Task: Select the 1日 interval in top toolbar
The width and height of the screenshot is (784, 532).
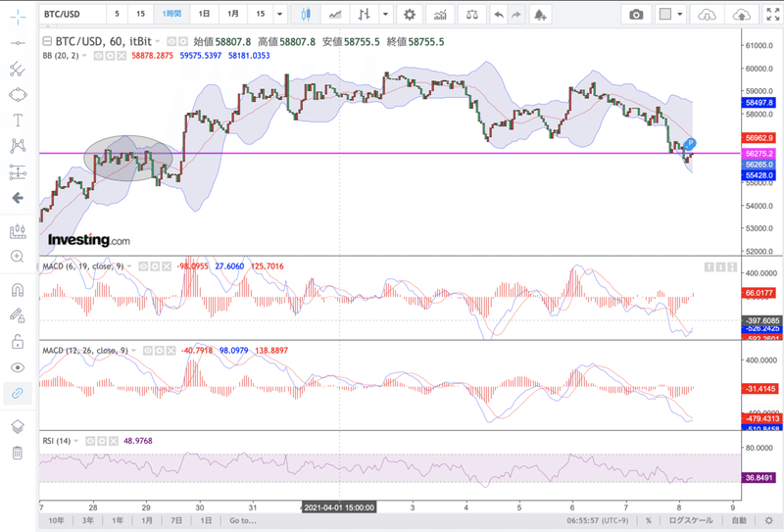Action: tap(204, 15)
